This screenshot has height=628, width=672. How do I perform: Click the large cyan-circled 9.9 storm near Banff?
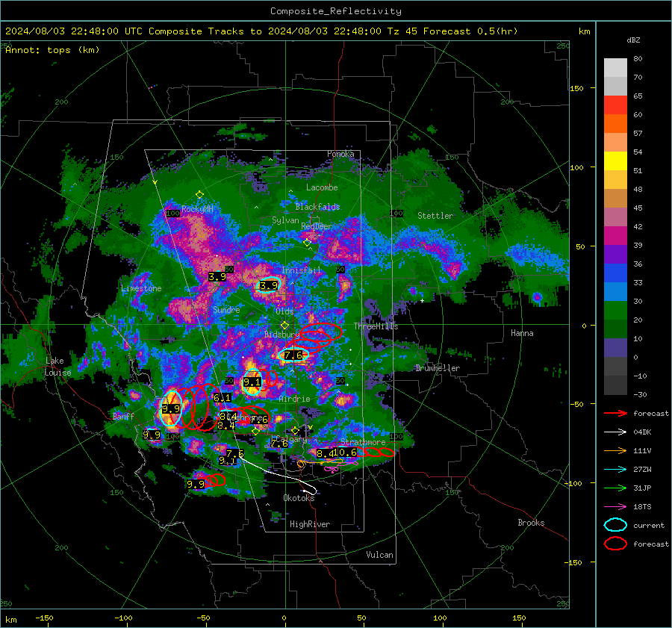pyautogui.click(x=171, y=409)
